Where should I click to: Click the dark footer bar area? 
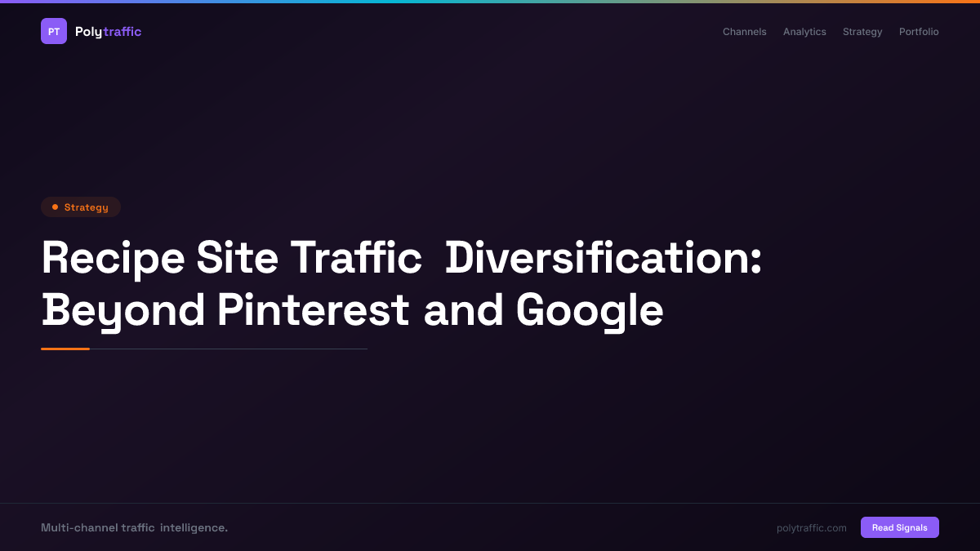tap(490, 527)
